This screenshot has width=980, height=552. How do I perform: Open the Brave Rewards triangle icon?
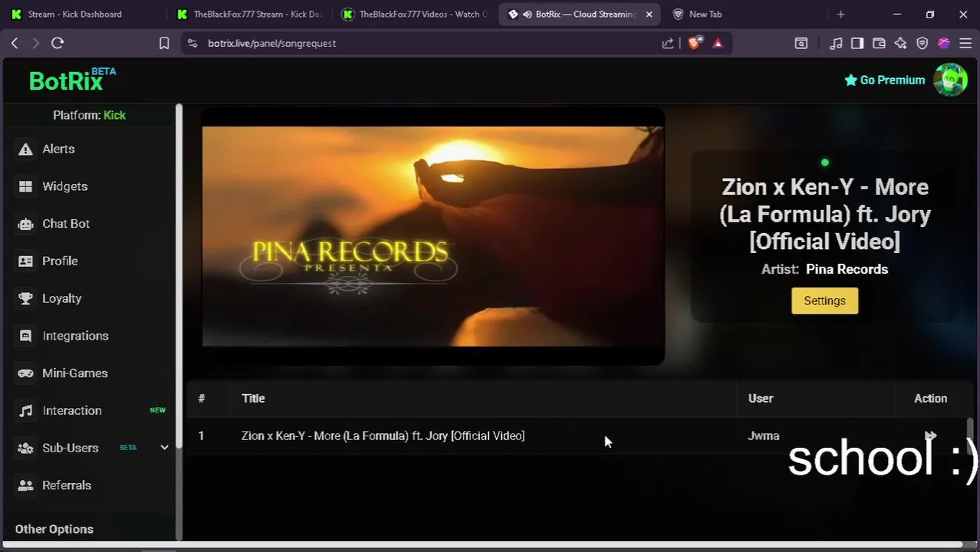pos(718,43)
